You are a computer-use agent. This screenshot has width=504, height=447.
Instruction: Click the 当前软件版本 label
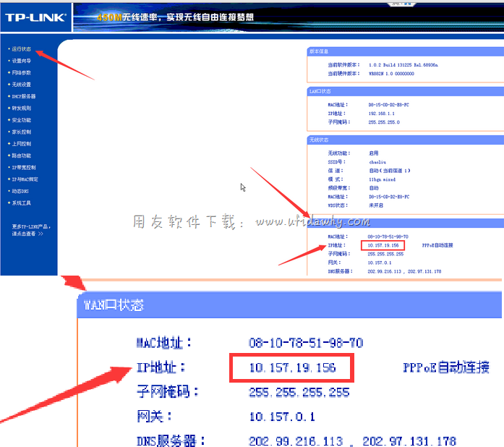[343, 65]
